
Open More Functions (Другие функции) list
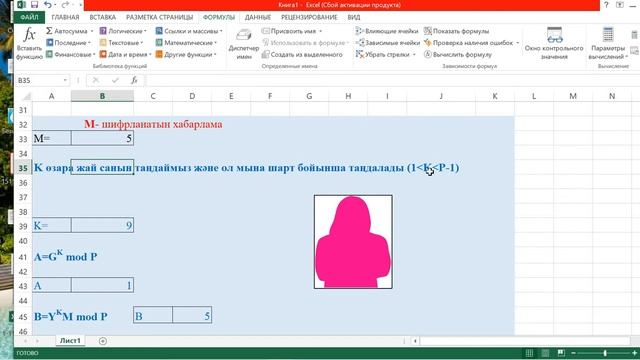(x=186, y=54)
